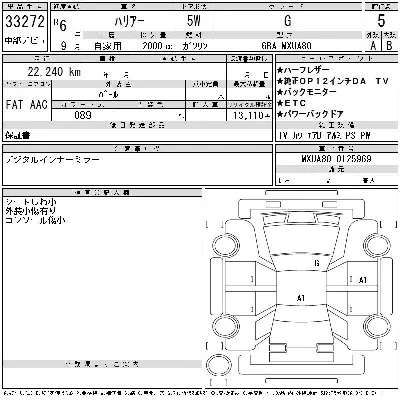Select the feature ★バックモニター
Screen dimensions: 400x400
307,92
